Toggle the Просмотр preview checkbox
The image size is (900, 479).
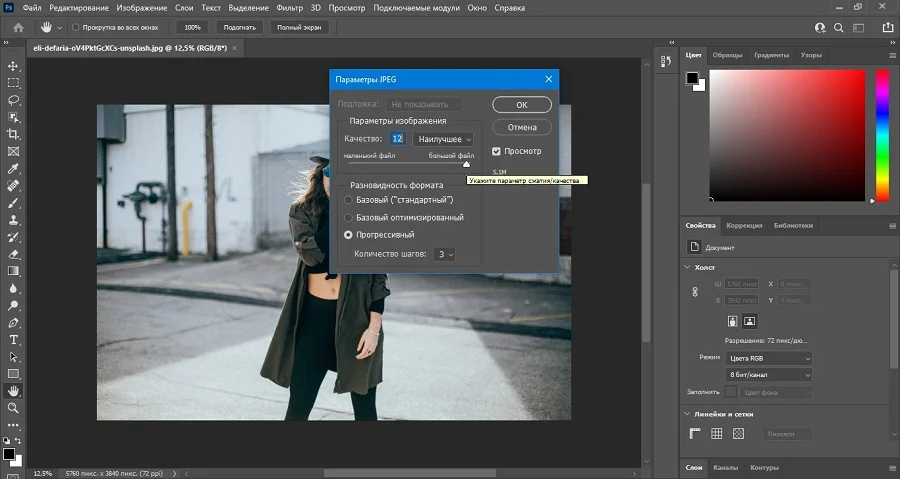496,151
